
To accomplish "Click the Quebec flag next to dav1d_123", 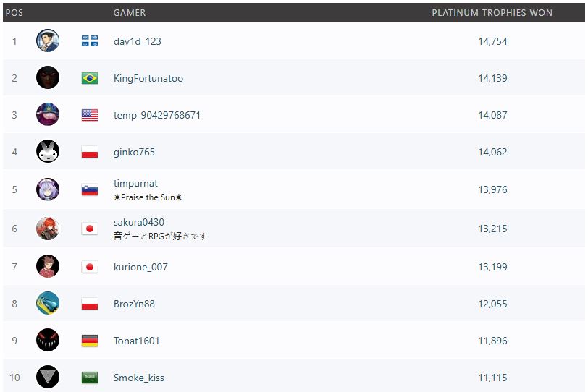I will 90,41.
